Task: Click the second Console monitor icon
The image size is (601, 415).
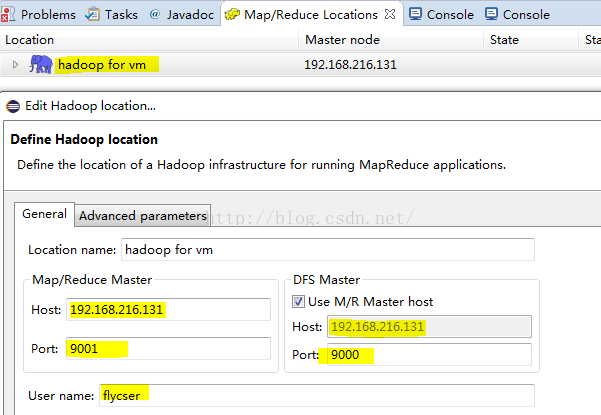Action: point(491,14)
